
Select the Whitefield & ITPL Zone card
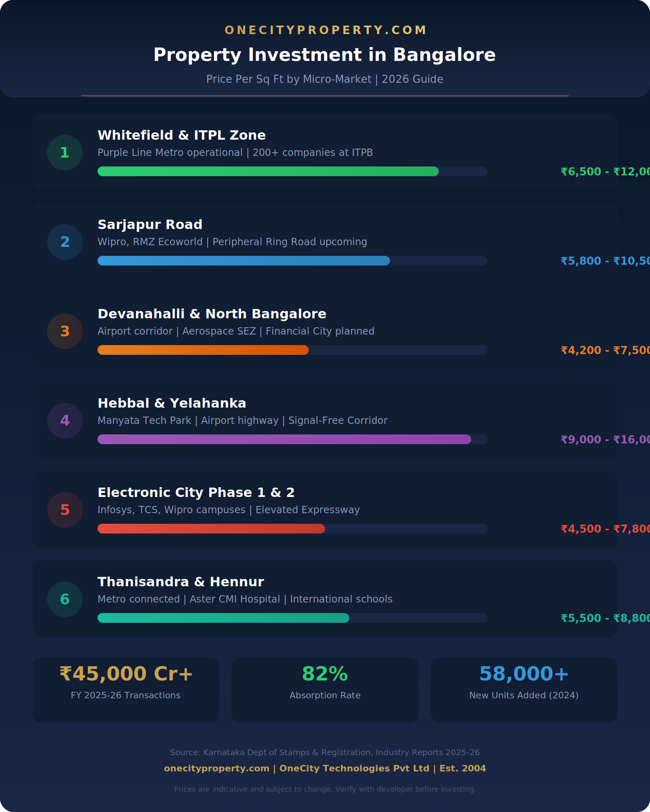tap(284, 152)
